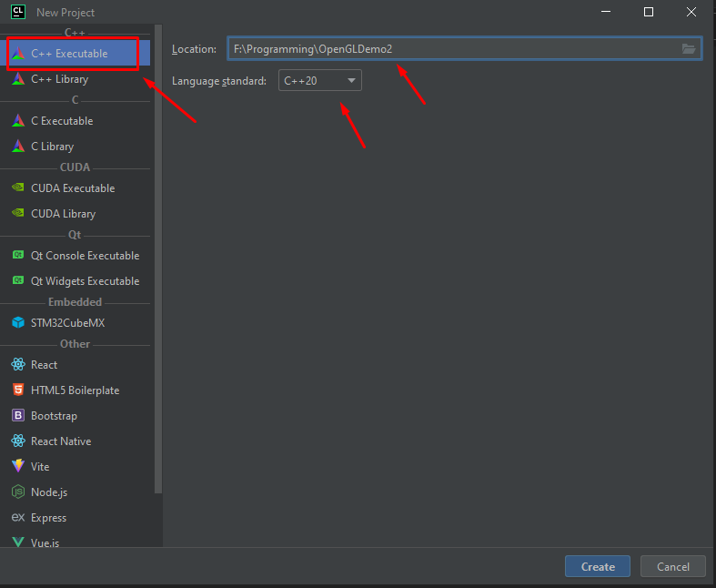This screenshot has width=716, height=588.
Task: Click the project type list scrollbar
Action: tap(158, 259)
